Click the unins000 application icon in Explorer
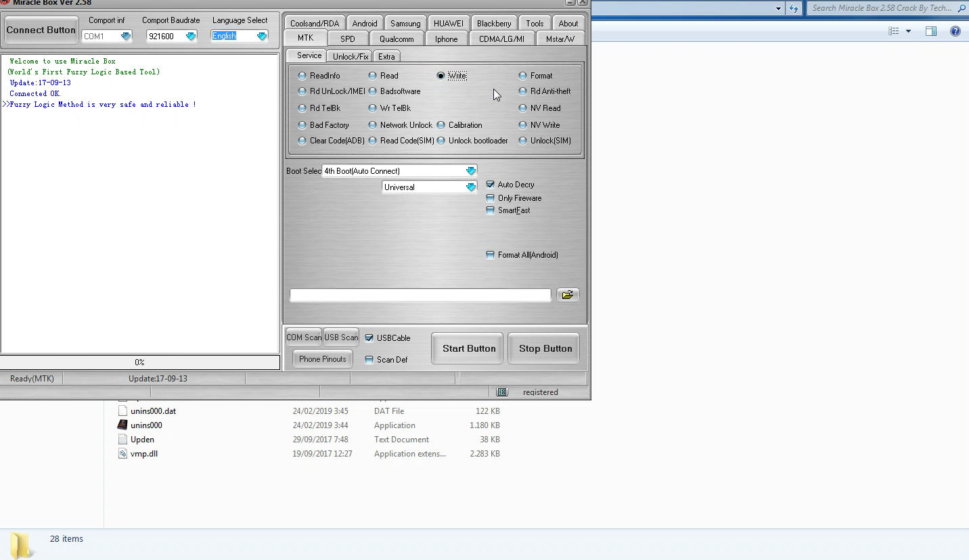 pos(122,425)
